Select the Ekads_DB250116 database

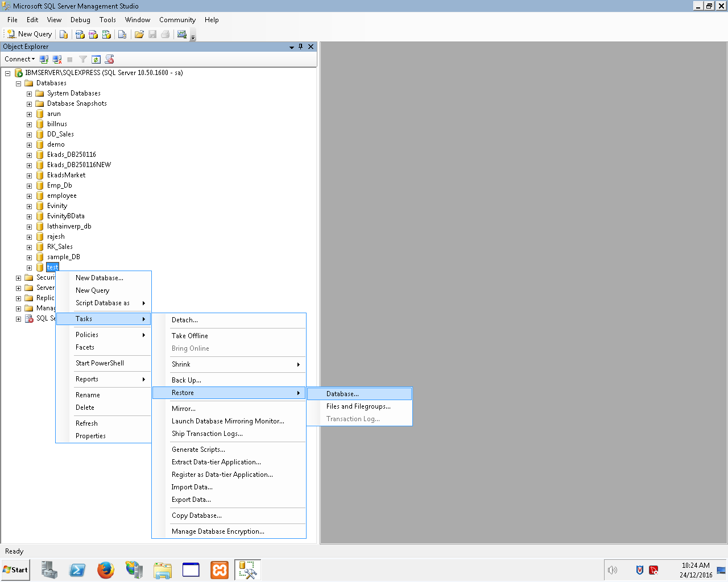tap(71, 155)
